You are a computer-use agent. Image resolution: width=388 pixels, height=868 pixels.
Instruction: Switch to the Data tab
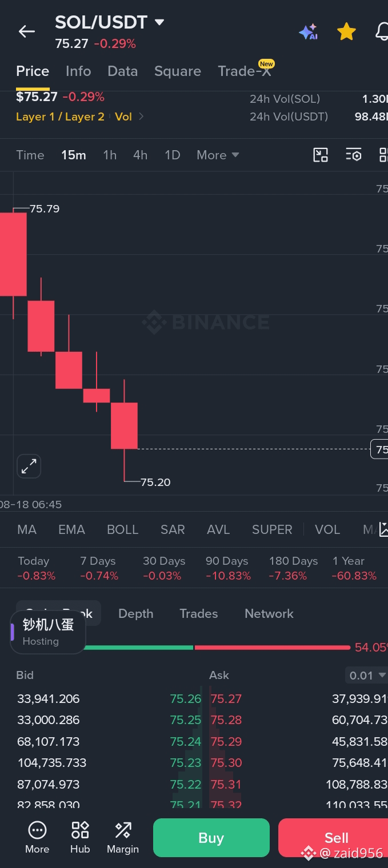pos(123,71)
